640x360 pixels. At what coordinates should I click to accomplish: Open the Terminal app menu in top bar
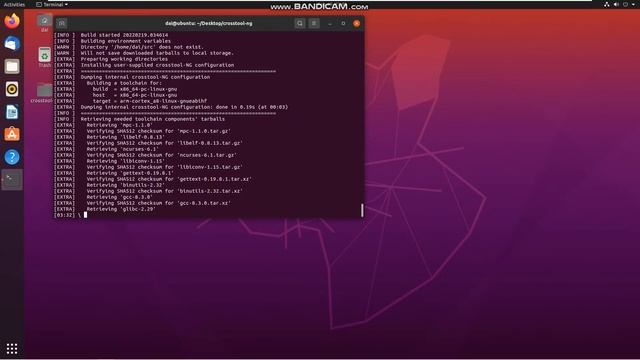[x=52, y=4]
